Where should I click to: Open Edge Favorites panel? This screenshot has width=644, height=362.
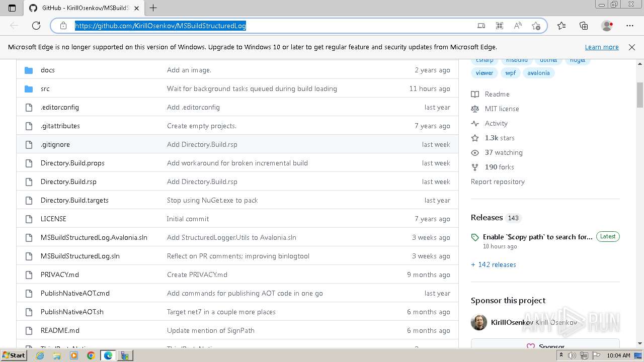pyautogui.click(x=561, y=26)
